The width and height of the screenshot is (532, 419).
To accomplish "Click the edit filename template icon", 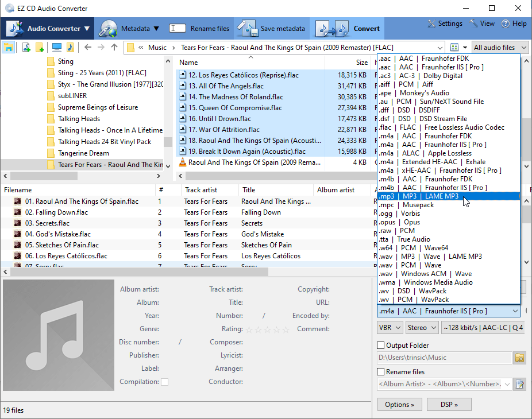I will point(519,384).
